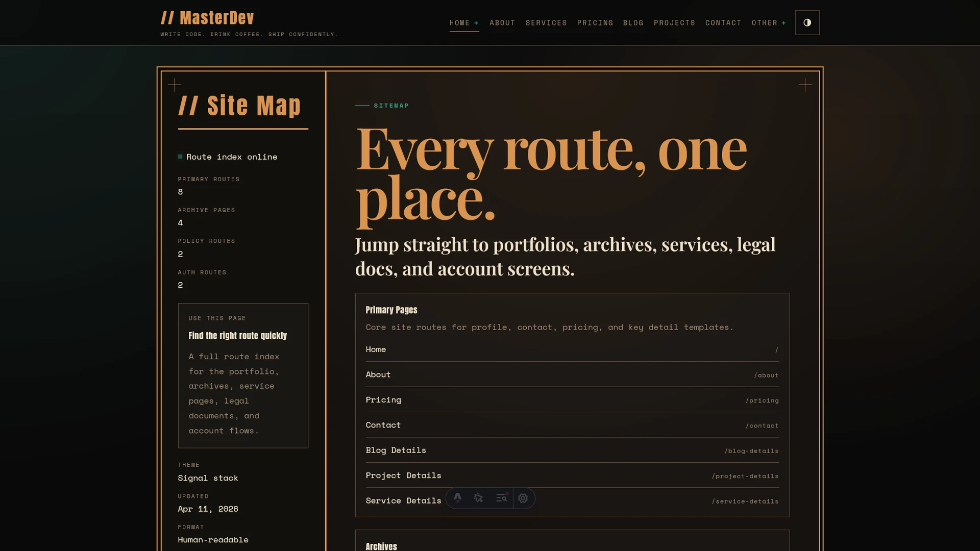The image size is (980, 551).
Task: Click the 'PRIMARY ROUTES' label
Action: click(x=209, y=179)
